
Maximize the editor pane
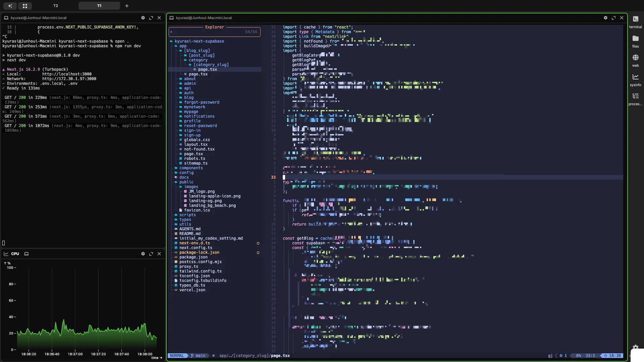pyautogui.click(x=613, y=18)
